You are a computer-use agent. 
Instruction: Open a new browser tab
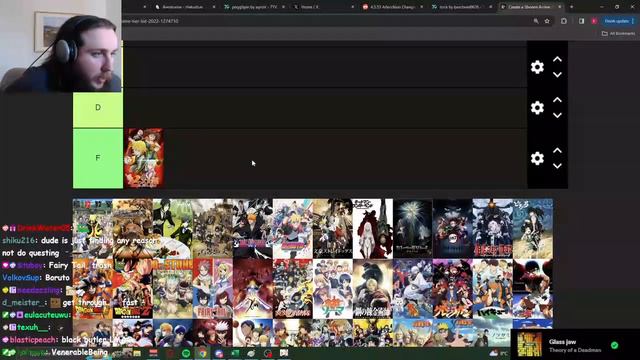(x=571, y=7)
